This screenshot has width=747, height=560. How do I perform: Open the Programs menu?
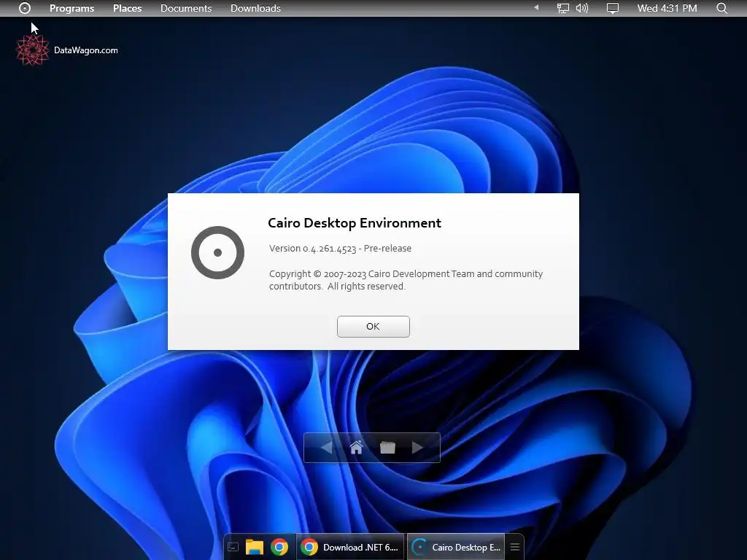(x=72, y=8)
